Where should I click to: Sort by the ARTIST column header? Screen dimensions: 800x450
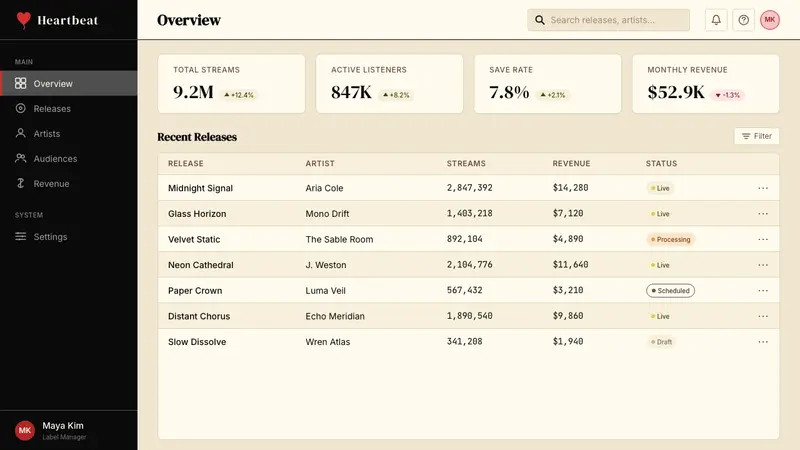(x=320, y=163)
